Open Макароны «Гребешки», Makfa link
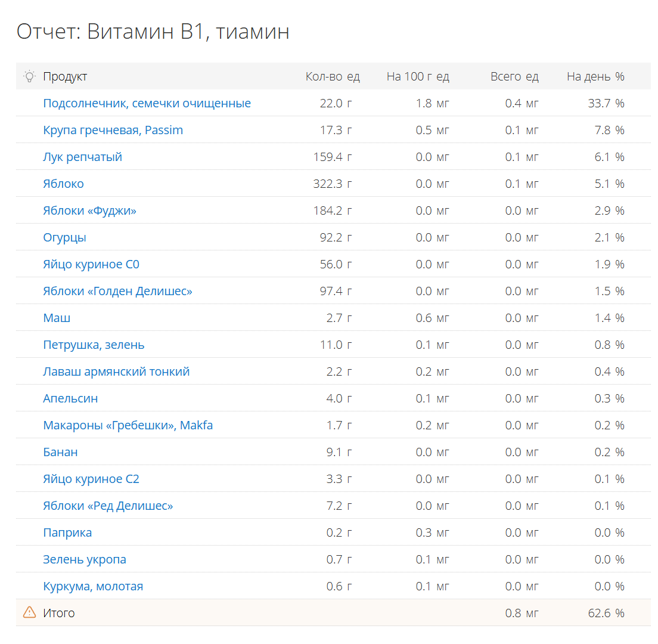Viewport: 658px width, 644px height. [x=128, y=426]
